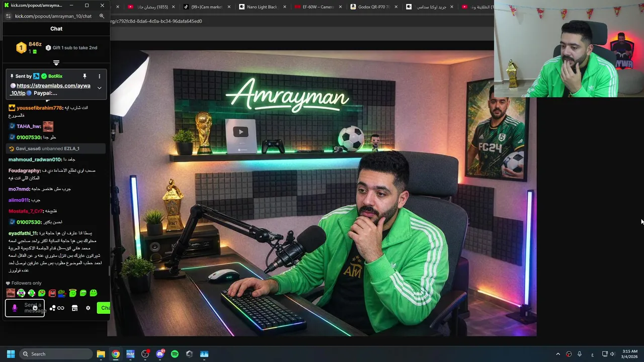Click BotRix name in pinned message

(x=55, y=76)
